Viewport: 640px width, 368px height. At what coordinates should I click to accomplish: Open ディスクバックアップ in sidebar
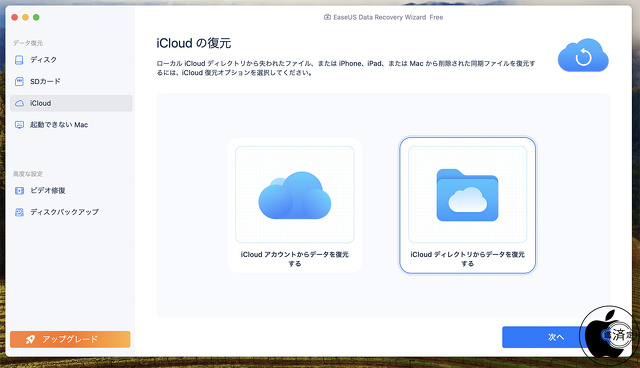tap(71, 212)
